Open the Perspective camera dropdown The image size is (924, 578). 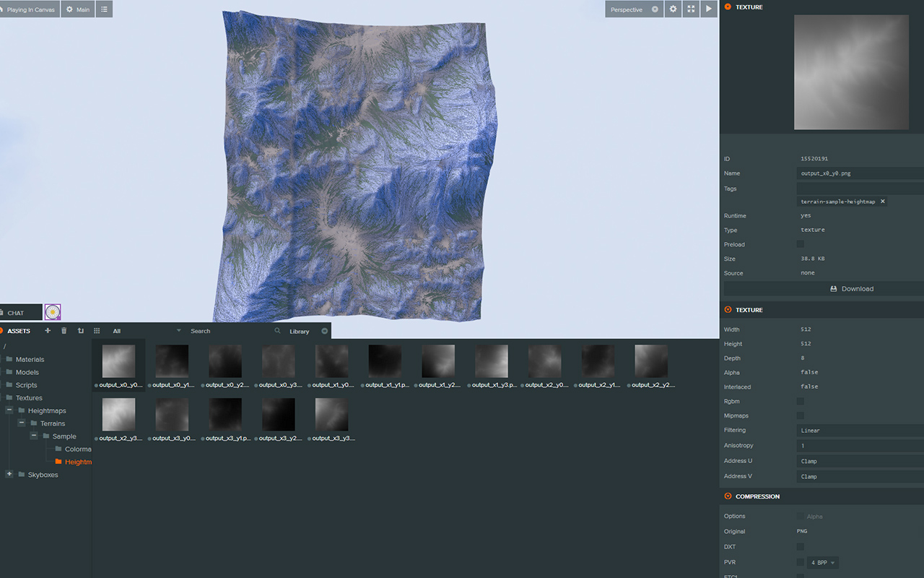[x=633, y=9]
